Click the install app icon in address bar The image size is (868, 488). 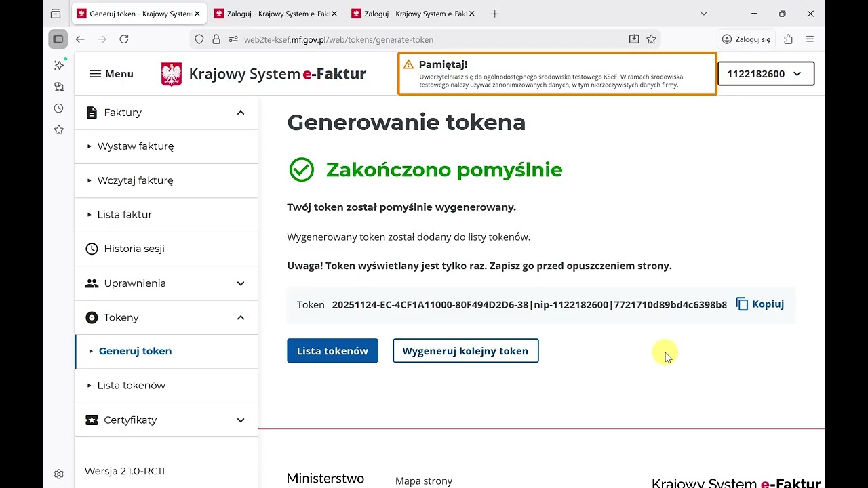pos(634,39)
